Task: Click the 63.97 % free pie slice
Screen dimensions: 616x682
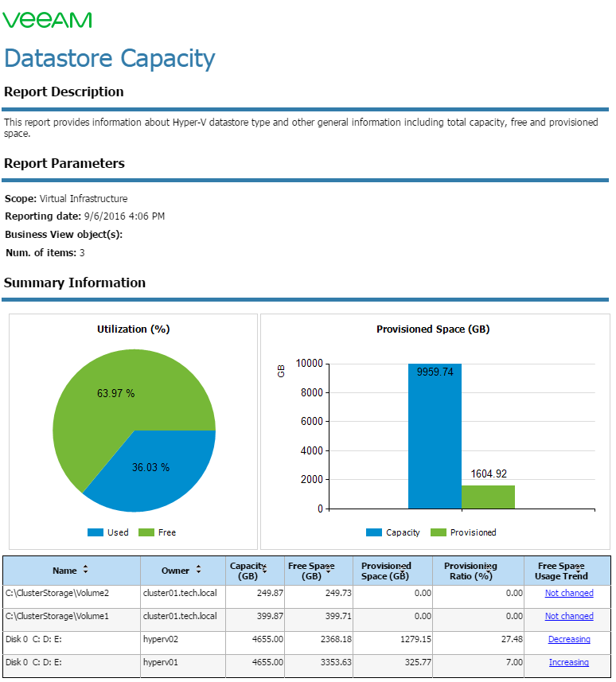Action: (x=115, y=393)
